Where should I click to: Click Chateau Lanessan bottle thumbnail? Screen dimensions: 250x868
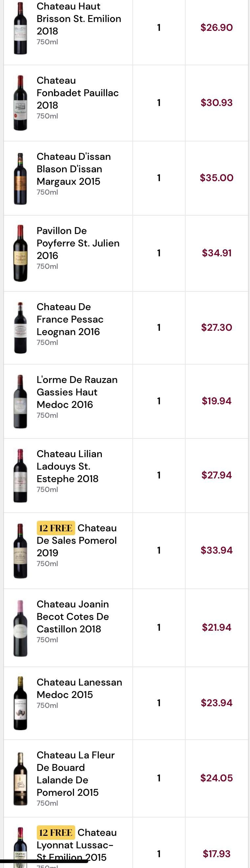pyautogui.click(x=20, y=703)
